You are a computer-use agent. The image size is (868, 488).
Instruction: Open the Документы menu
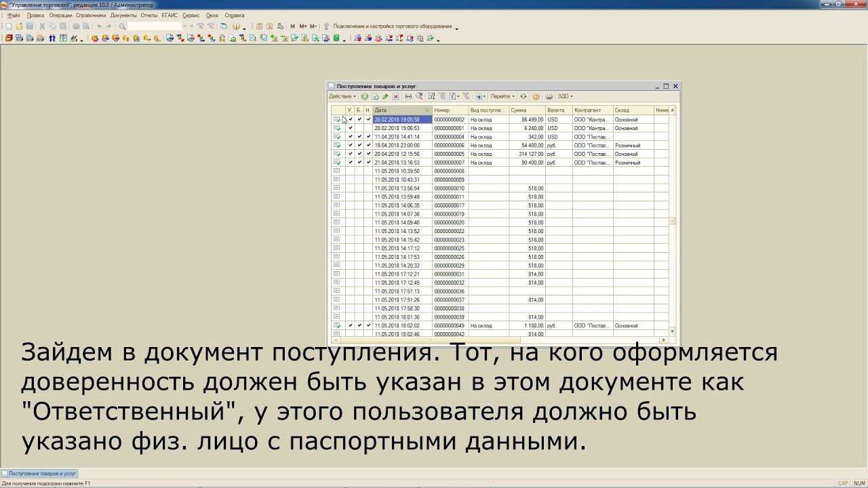click(123, 15)
